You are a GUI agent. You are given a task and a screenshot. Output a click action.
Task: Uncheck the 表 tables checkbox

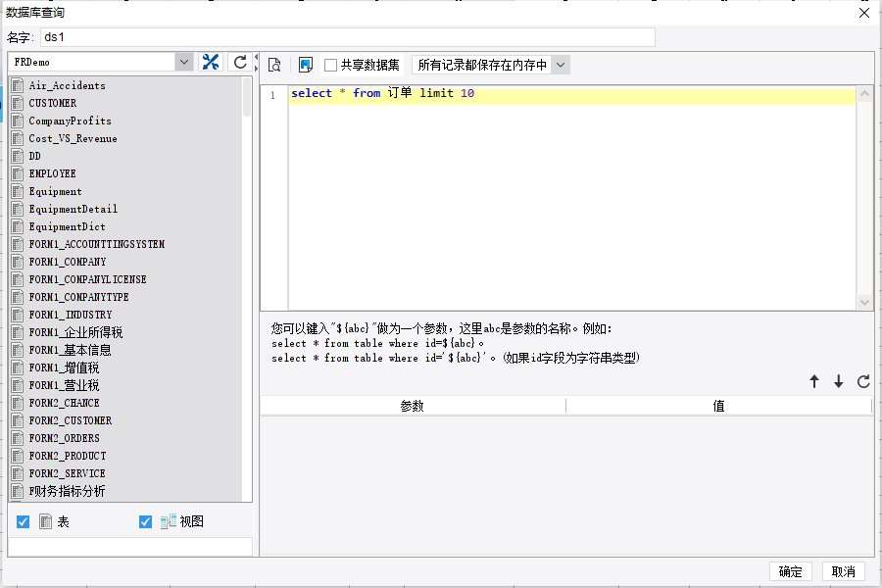tap(24, 521)
